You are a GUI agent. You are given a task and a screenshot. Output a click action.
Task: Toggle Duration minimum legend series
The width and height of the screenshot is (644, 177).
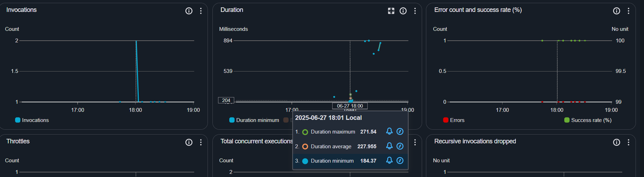tap(254, 120)
